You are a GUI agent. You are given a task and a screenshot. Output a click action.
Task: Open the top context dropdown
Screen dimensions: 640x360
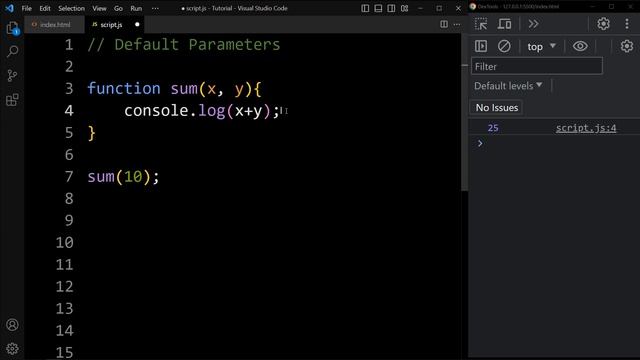point(541,47)
